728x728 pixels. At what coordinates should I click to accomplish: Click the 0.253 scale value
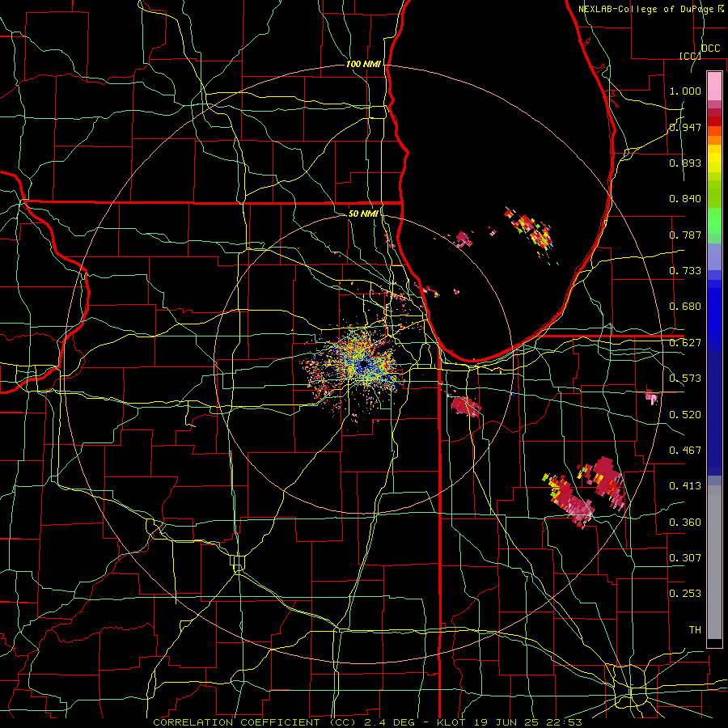[x=685, y=594]
